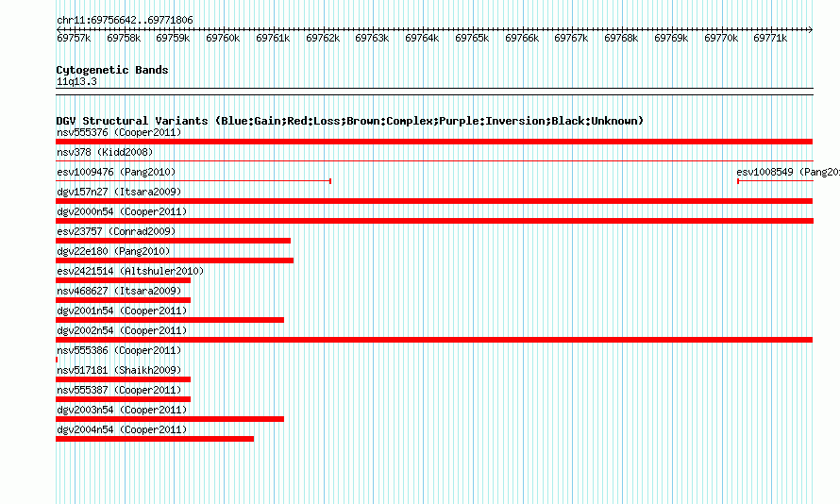Click the 11q13.3 band label
840x504 pixels.
click(x=76, y=81)
